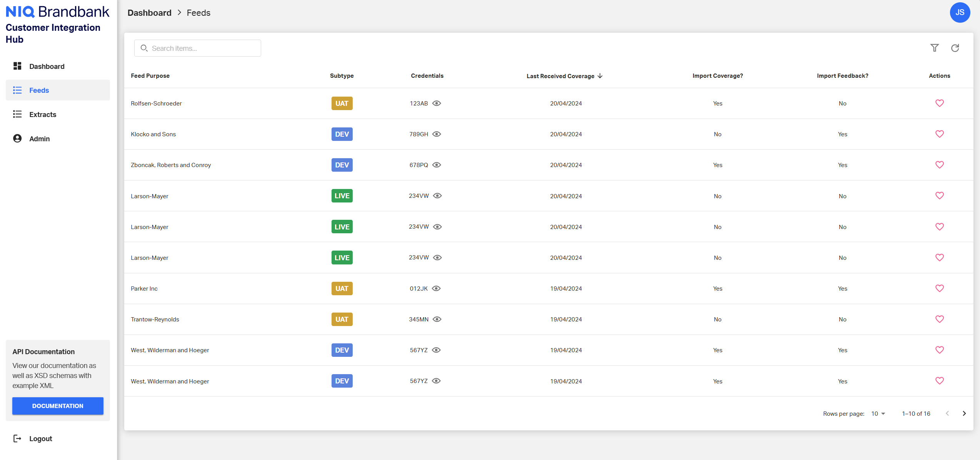Select the Dashboard icon in the sidebar
This screenshot has width=980, height=460.
[x=17, y=66]
